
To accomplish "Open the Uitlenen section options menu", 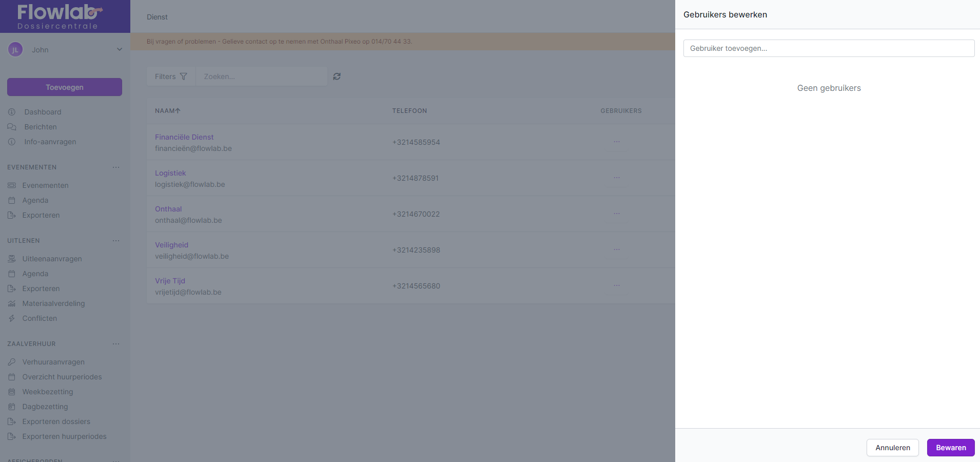I will point(116,241).
